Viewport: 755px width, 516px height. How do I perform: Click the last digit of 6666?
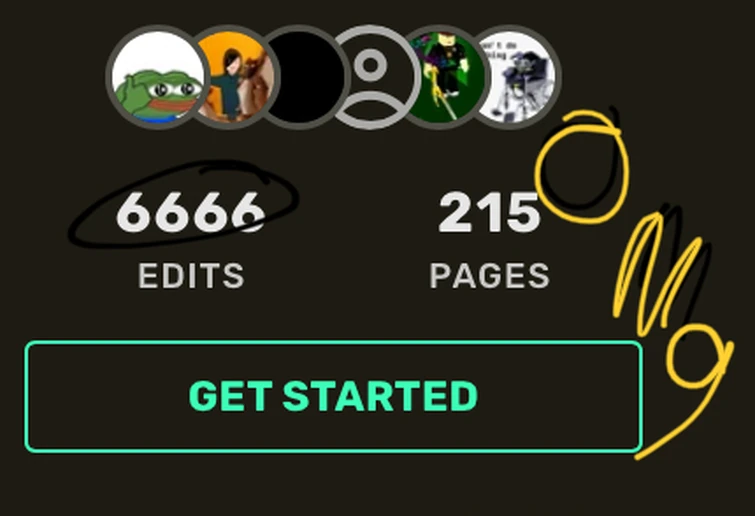click(247, 212)
